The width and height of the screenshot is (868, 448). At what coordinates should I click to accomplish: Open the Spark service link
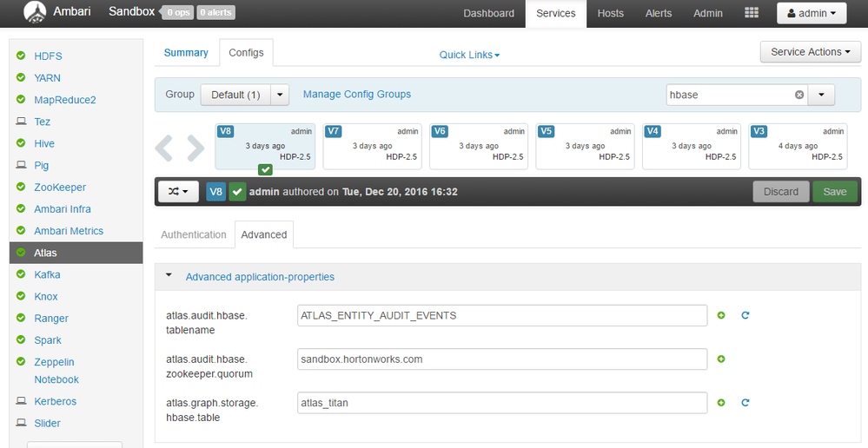[x=48, y=340]
